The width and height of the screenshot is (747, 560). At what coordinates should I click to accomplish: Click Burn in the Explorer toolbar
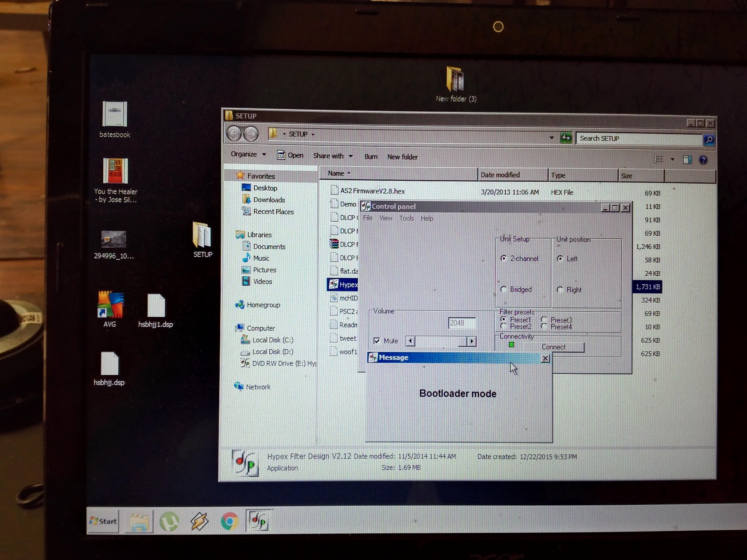click(371, 157)
